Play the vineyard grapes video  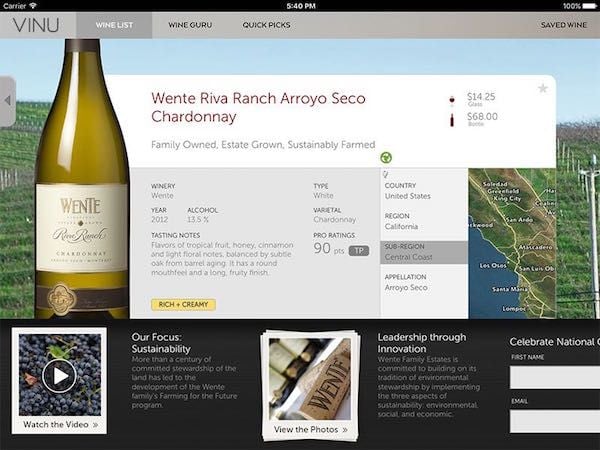point(59,375)
